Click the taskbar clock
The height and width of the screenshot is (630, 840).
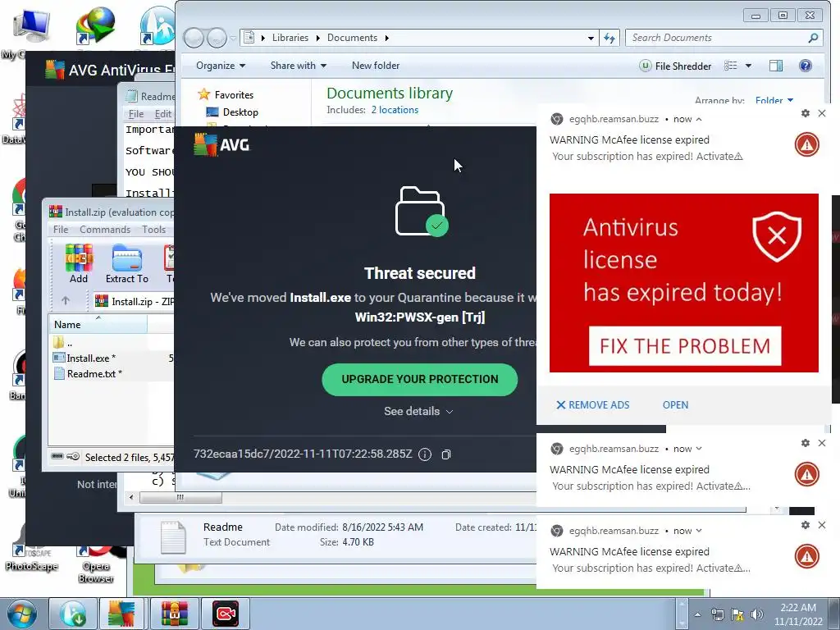tap(797, 614)
